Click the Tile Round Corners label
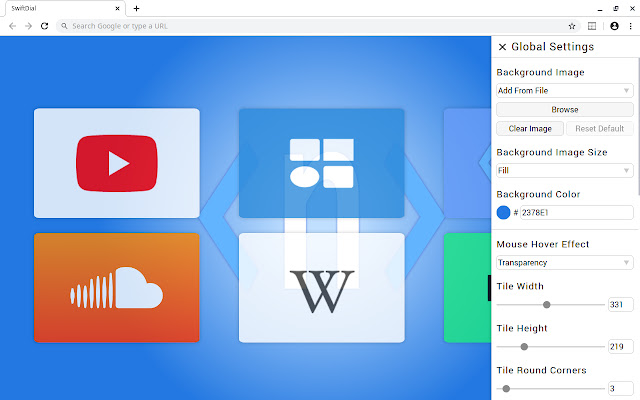The width and height of the screenshot is (640, 400). (x=541, y=370)
